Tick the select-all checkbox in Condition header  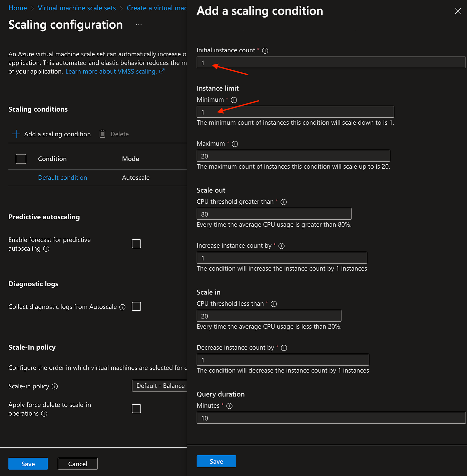21,159
